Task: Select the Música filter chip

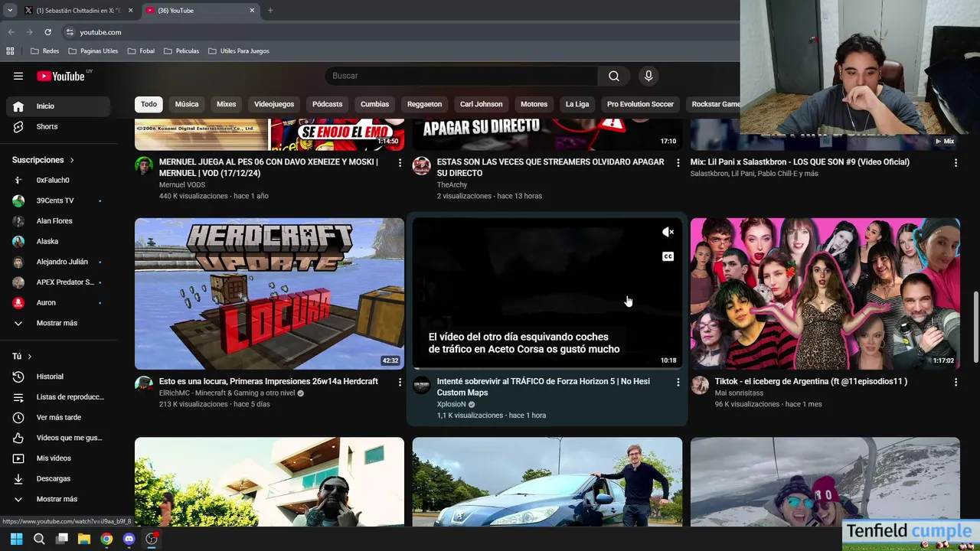Action: 187,104
